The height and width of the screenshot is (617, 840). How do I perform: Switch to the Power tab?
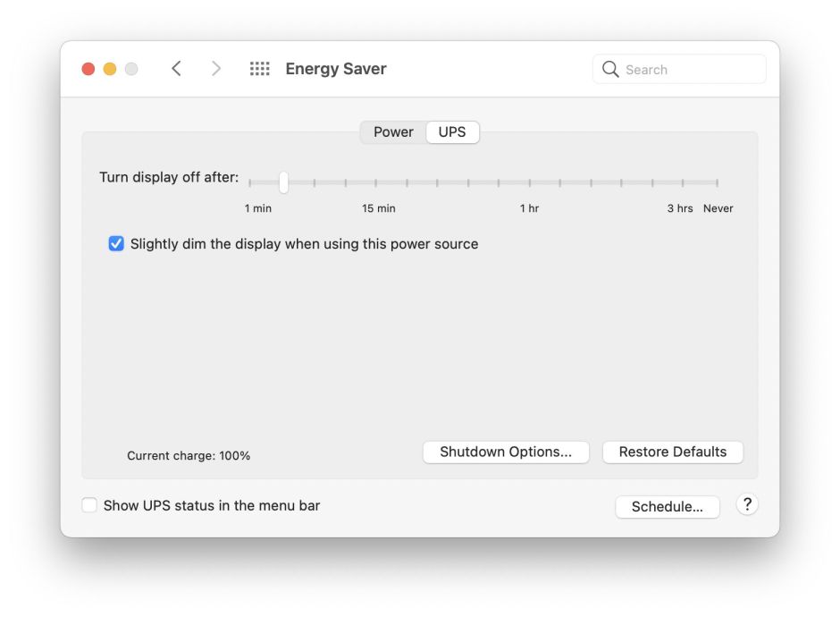[x=393, y=132]
